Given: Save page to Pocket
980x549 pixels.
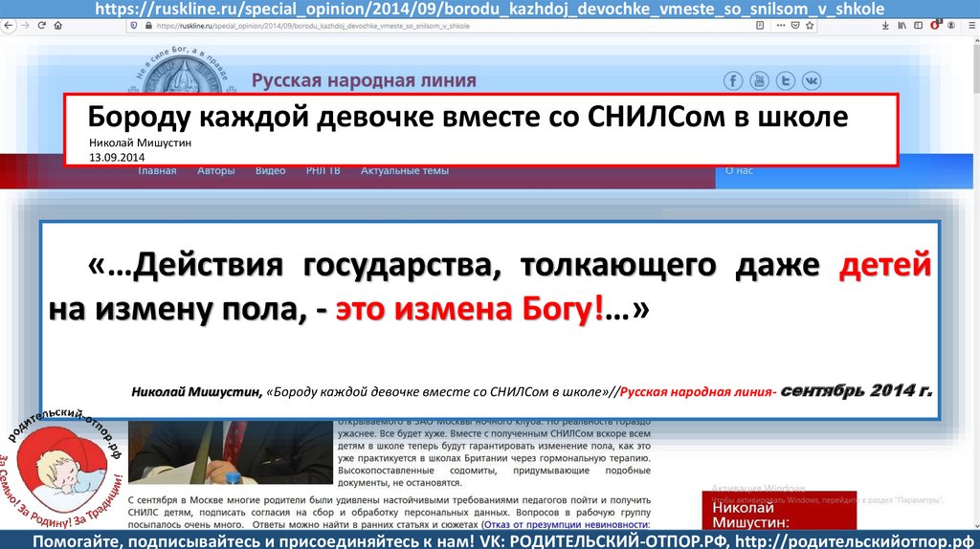Looking at the screenshot, I should tap(795, 26).
